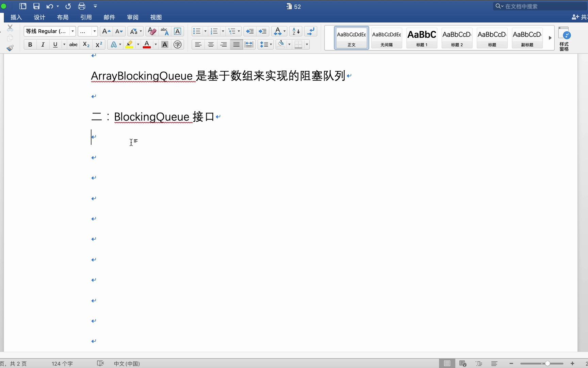This screenshot has height=368, width=588.
Task: Select the format painter brush
Action: coord(10,48)
